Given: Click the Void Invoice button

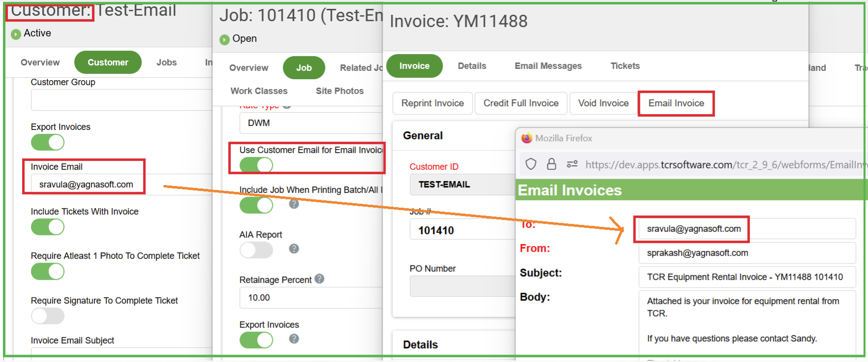Looking at the screenshot, I should 603,103.
